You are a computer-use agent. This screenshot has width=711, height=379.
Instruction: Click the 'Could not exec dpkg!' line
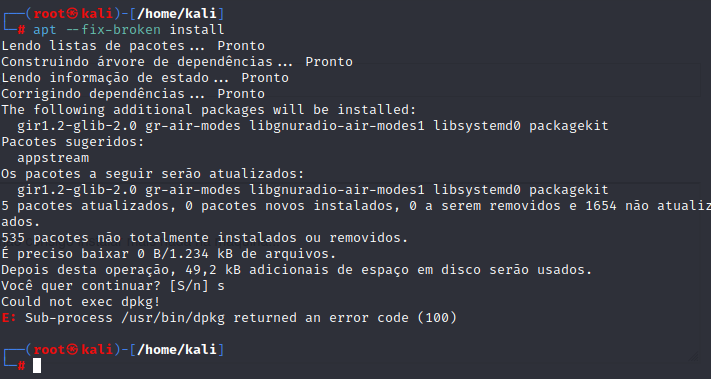(81, 302)
